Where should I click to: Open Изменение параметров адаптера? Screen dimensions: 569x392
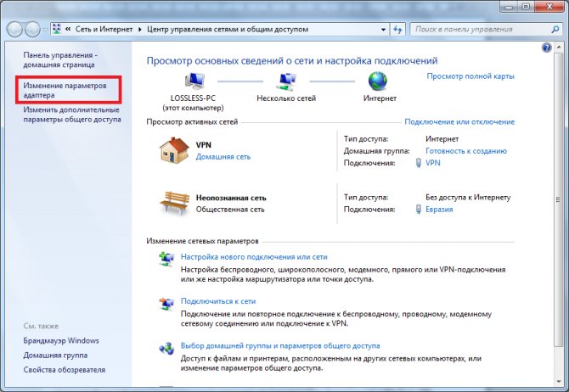[65, 90]
